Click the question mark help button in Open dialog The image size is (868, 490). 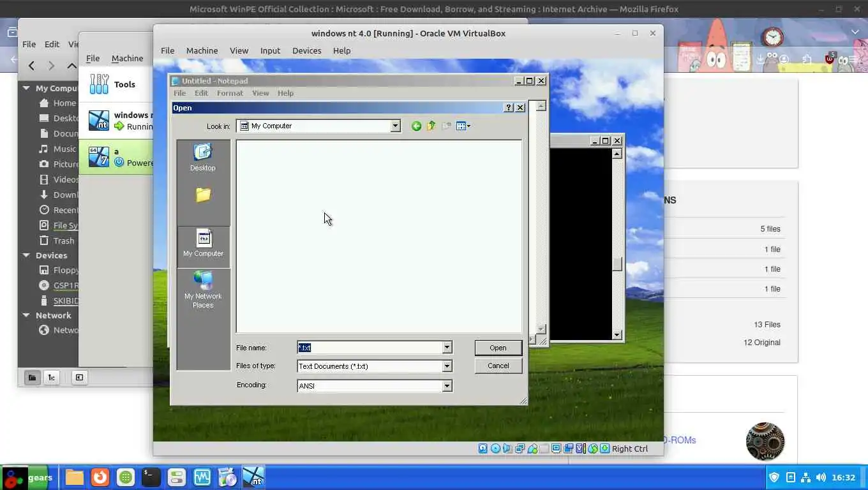[509, 108]
